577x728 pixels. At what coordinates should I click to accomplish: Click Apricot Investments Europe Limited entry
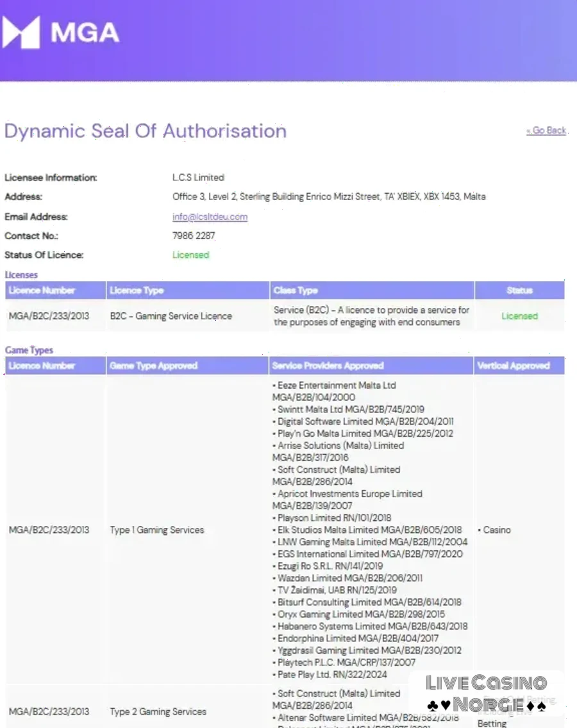pyautogui.click(x=347, y=500)
